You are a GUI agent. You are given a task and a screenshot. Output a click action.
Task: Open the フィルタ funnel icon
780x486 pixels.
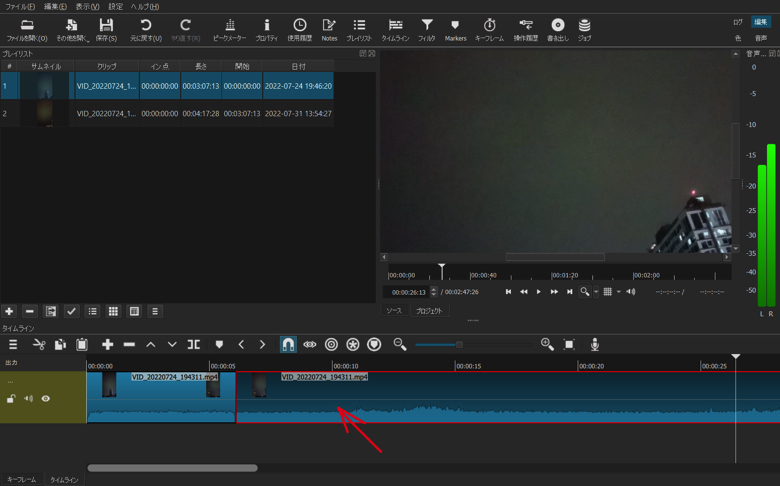(427, 30)
